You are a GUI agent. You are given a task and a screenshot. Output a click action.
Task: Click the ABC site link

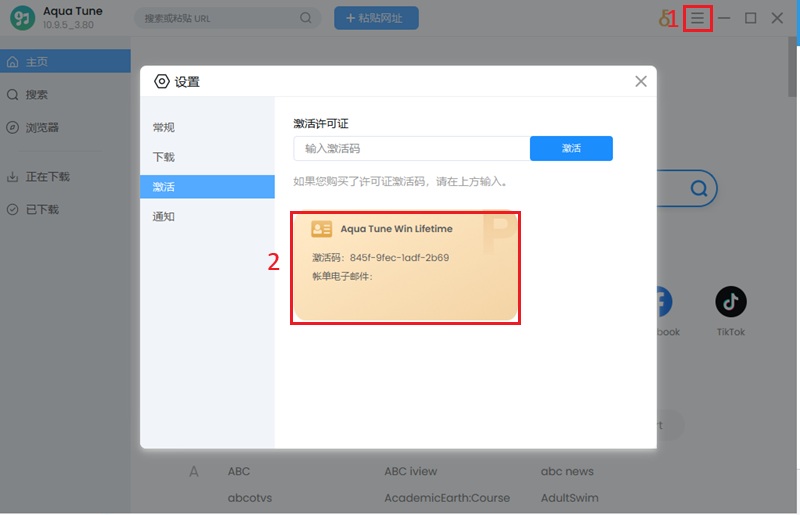tap(239, 471)
